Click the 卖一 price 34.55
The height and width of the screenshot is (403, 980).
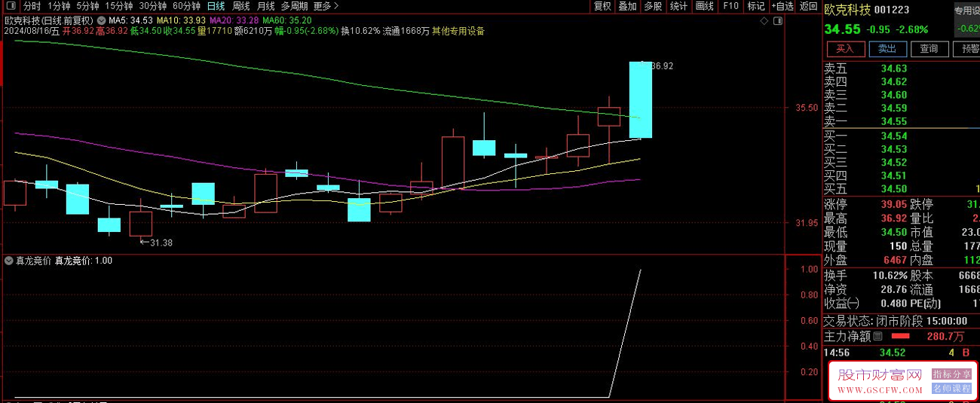point(893,121)
